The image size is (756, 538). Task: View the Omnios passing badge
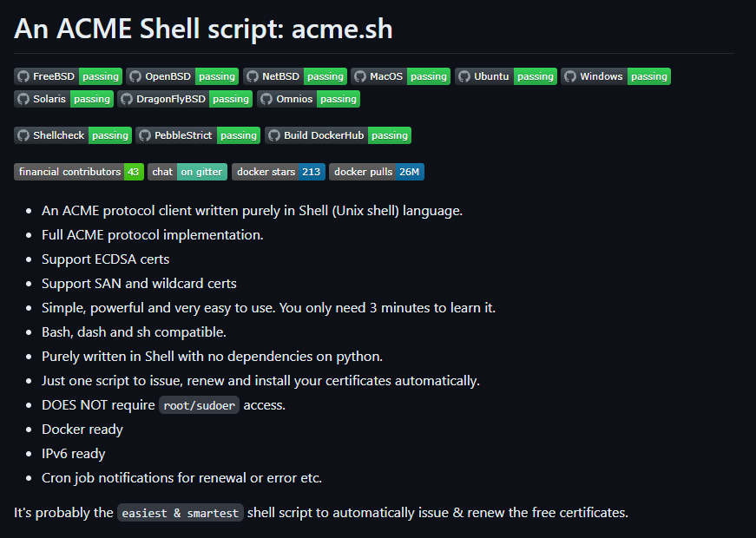[x=309, y=99]
